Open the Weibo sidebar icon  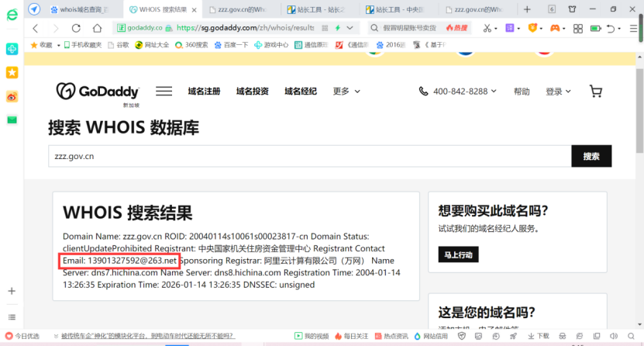(12, 97)
